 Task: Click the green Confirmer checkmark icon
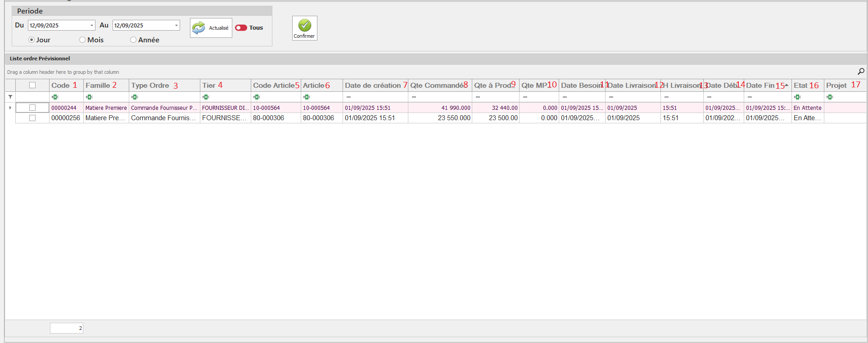click(x=305, y=25)
